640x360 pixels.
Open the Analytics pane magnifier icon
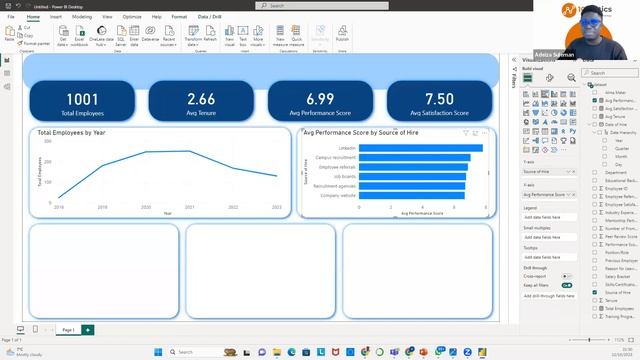tap(571, 77)
